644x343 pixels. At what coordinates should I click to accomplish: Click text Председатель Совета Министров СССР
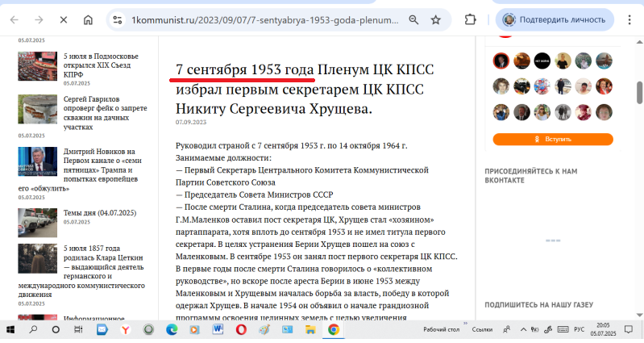[x=259, y=195]
